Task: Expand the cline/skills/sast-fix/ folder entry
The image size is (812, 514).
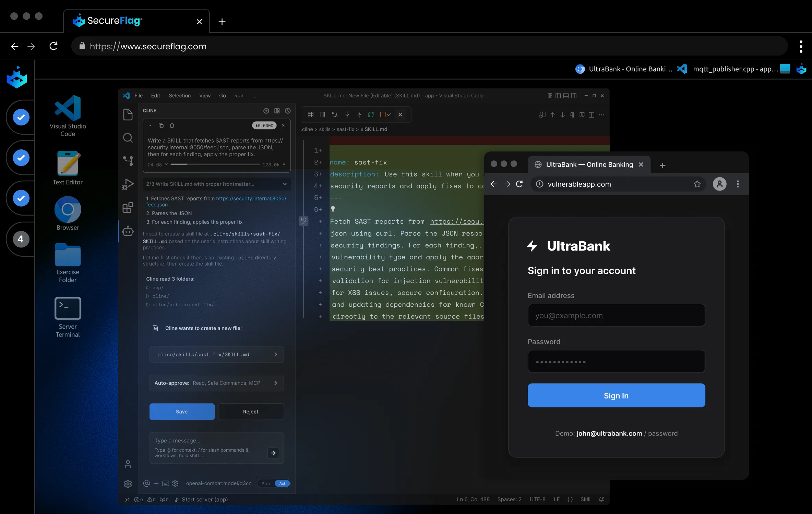Action: click(x=180, y=305)
